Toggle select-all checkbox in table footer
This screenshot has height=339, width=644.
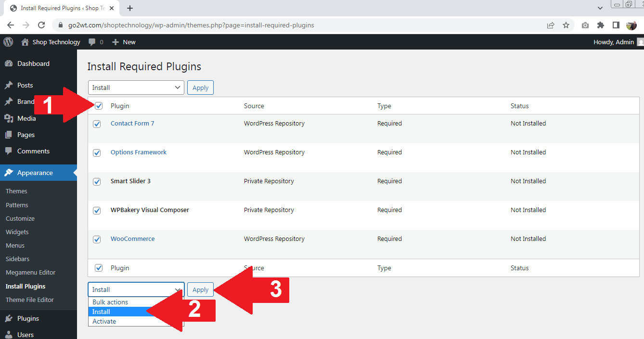(99, 268)
